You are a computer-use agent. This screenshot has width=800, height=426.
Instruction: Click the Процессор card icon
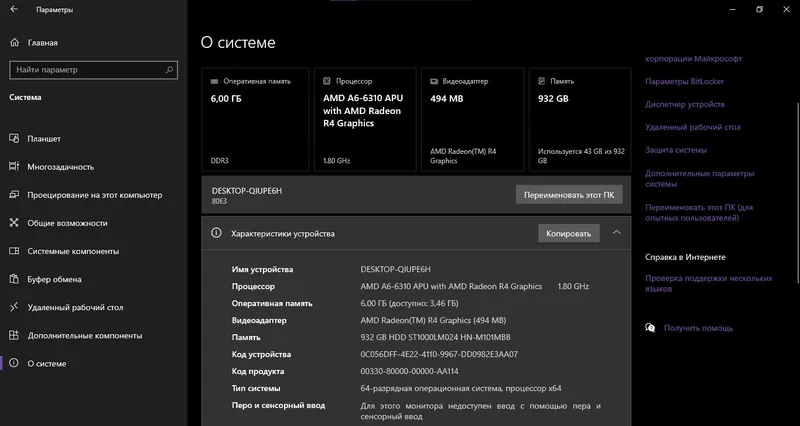pos(327,81)
